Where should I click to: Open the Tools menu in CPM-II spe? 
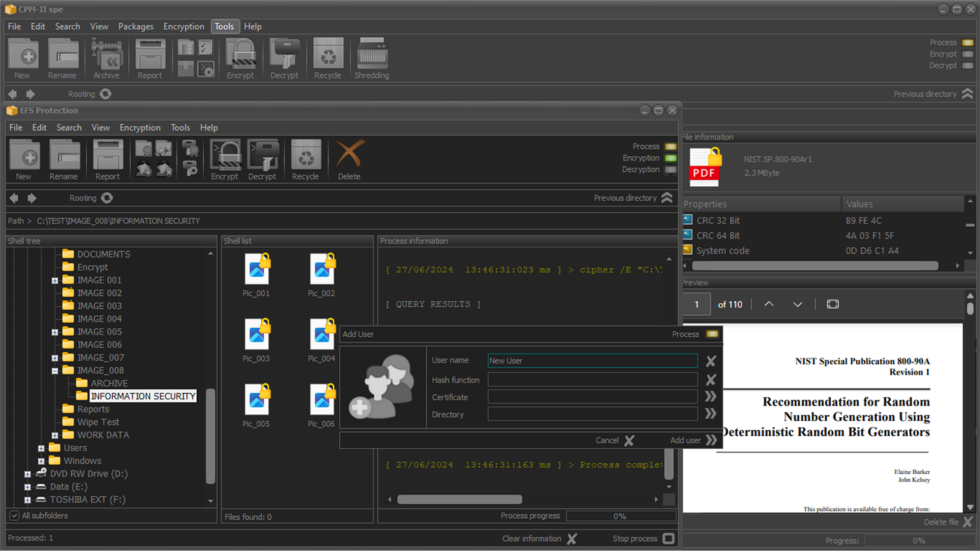(x=224, y=27)
